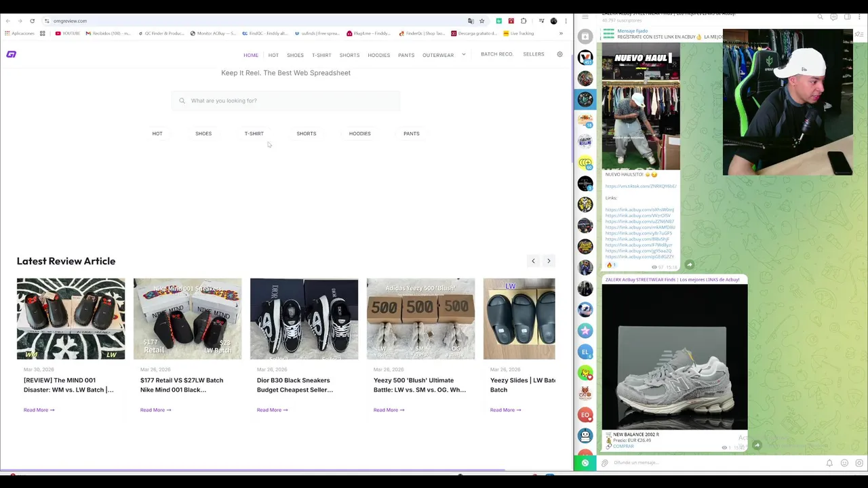Open Read More for MIND 001 Disaster review
The image size is (868, 488).
pos(39,410)
